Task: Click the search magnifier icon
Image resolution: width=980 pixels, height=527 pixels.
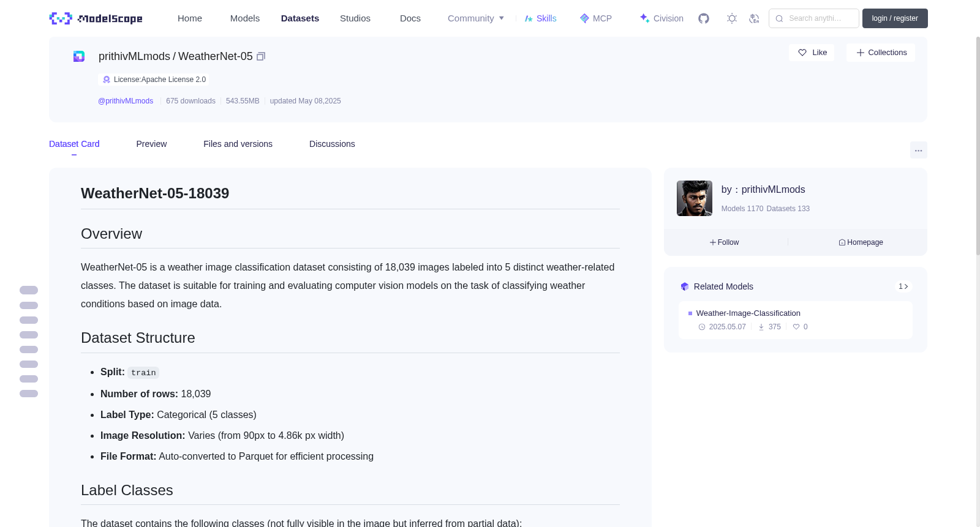Action: [780, 18]
